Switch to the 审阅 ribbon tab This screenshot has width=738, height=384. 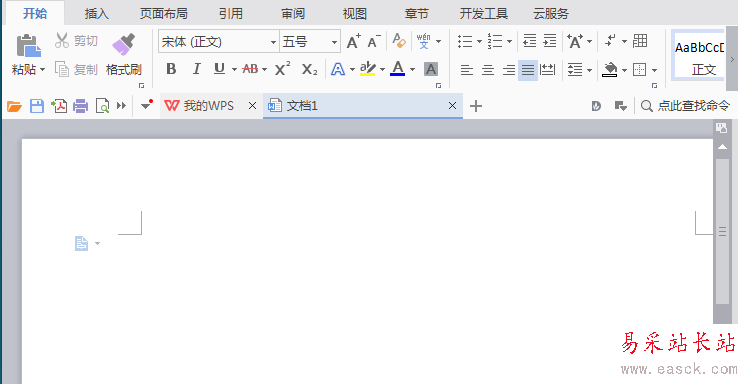click(x=293, y=14)
